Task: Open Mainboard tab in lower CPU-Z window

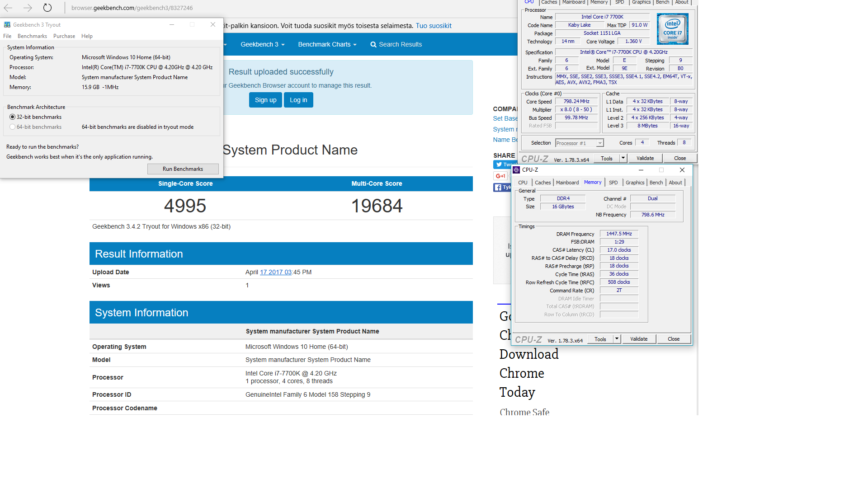Action: [x=567, y=183]
